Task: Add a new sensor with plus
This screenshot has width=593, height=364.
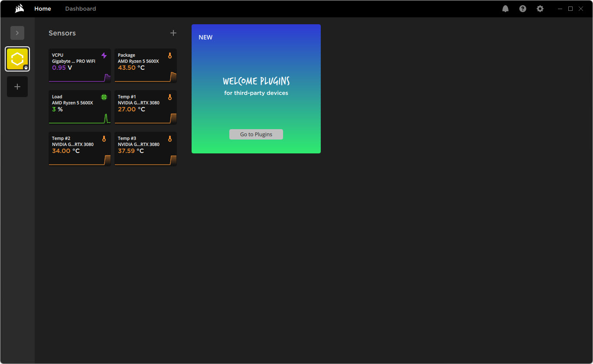Action: (x=173, y=33)
